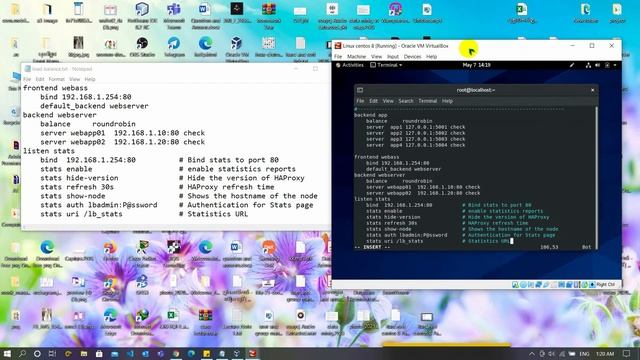The image size is (640, 360).
Task: Open Edge from the taskbar
Action: 191,353
